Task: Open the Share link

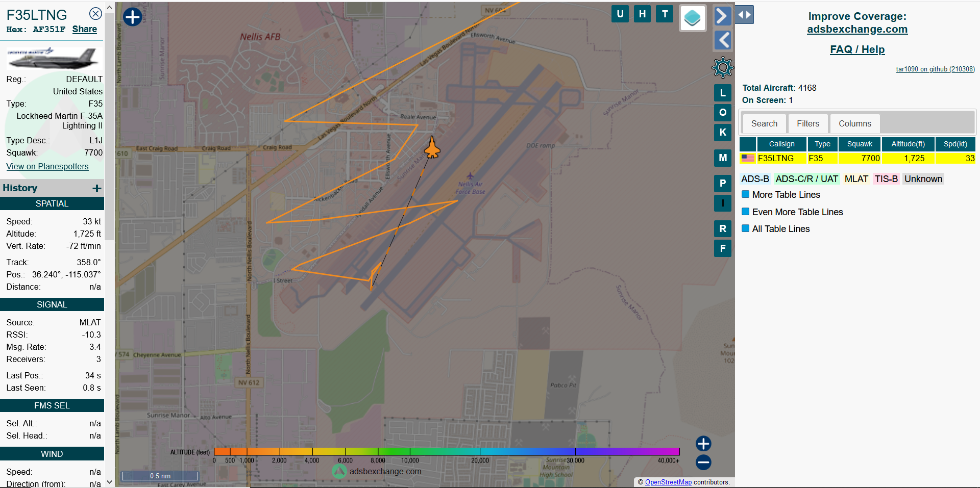Action: click(85, 29)
